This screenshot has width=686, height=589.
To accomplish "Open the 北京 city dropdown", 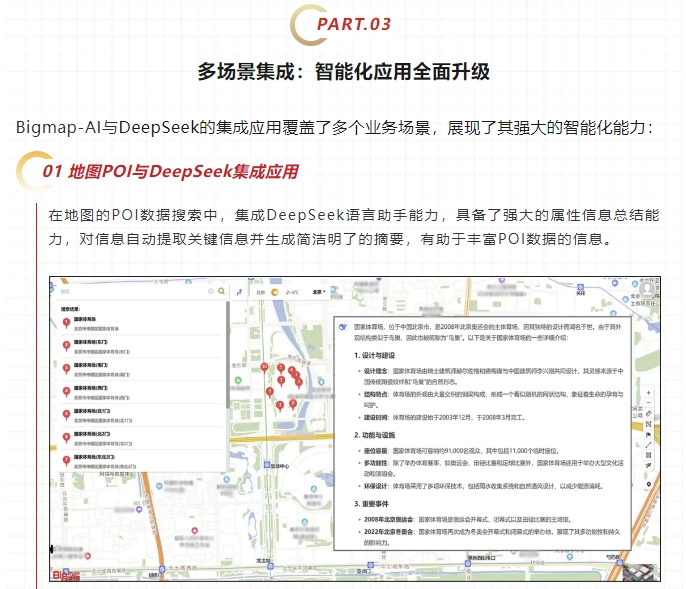I will tap(319, 292).
